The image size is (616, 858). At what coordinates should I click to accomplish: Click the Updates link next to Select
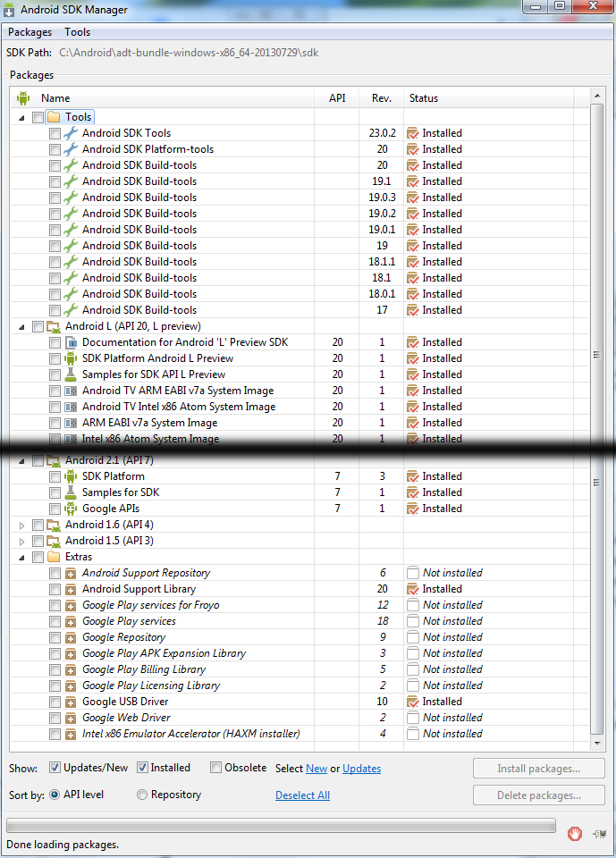pyautogui.click(x=361, y=769)
